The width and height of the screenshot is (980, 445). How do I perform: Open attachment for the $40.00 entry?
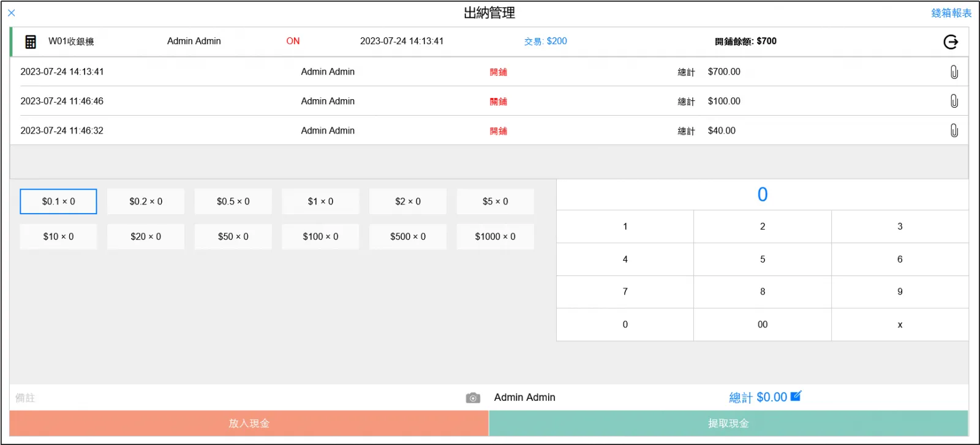coord(954,130)
